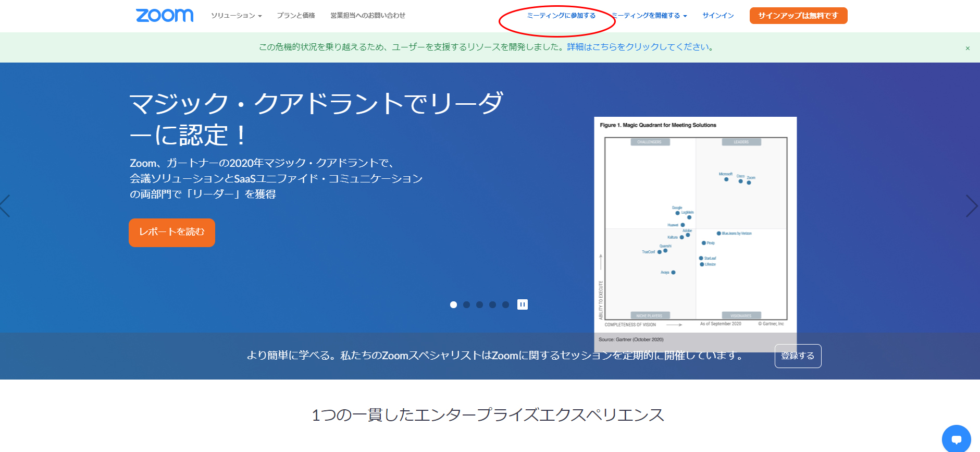Click ミーティングに参加する link
980x452 pixels.
coord(561,16)
